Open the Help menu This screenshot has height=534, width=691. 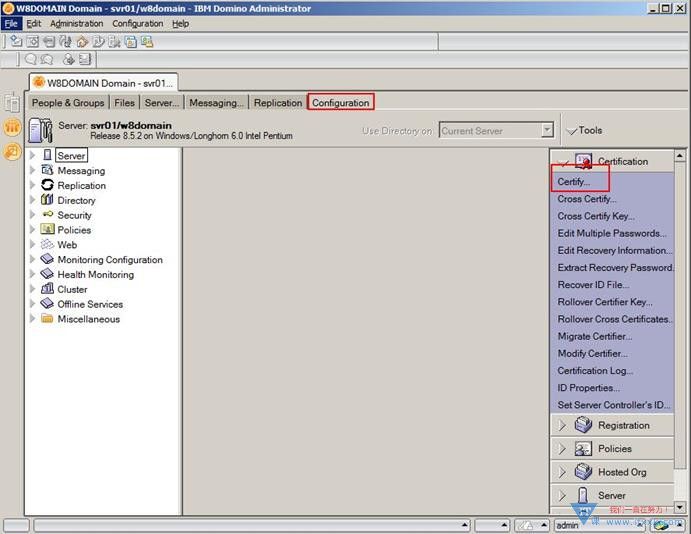[x=180, y=24]
